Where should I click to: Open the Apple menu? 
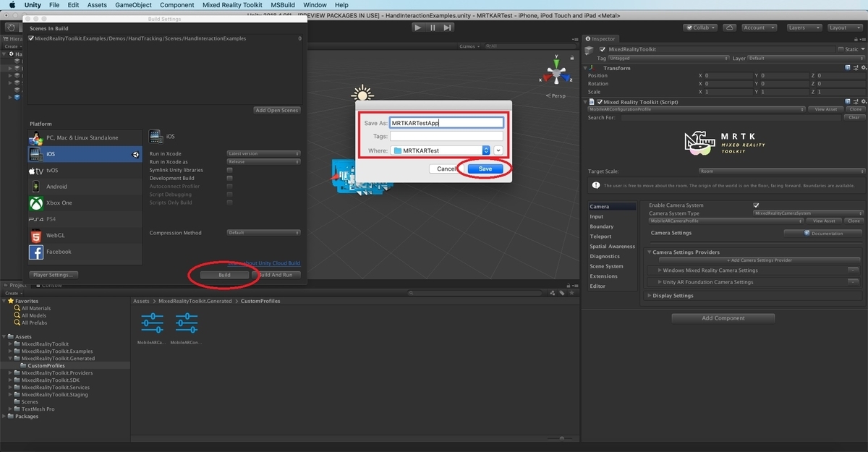pos(12,5)
